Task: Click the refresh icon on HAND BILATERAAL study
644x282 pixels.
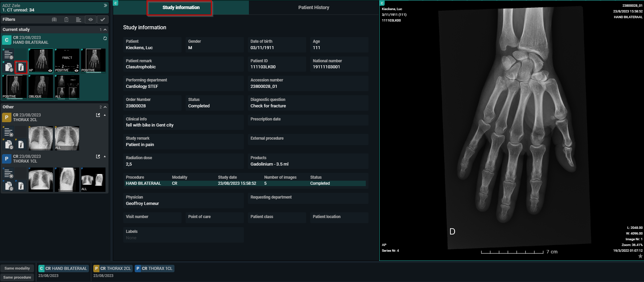Action: point(105,38)
